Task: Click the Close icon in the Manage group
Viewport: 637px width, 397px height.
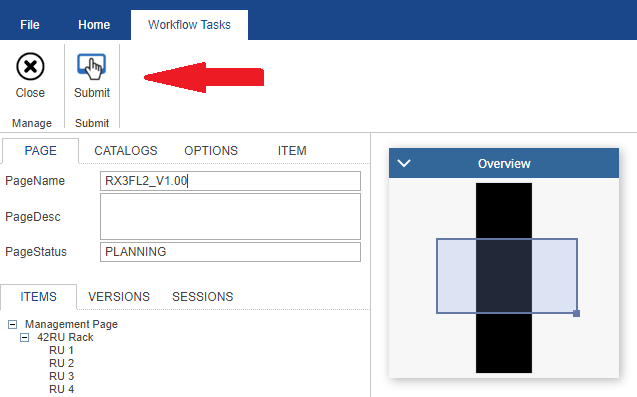Action: (x=30, y=67)
